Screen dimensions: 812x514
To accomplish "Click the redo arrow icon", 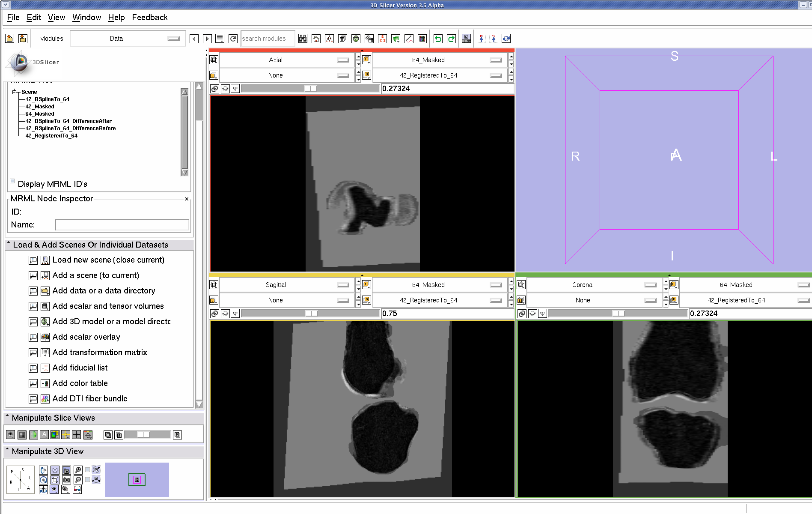I will pyautogui.click(x=451, y=39).
